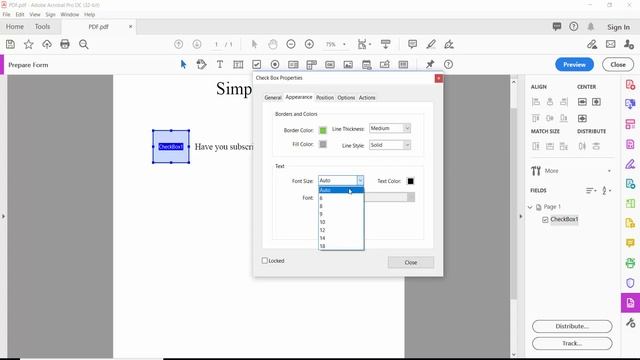
Task: Open the File menu
Action: [7, 14]
